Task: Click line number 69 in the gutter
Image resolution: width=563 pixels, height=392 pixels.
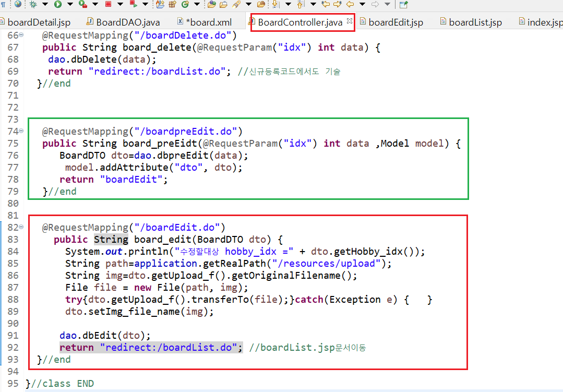Action: tap(13, 71)
